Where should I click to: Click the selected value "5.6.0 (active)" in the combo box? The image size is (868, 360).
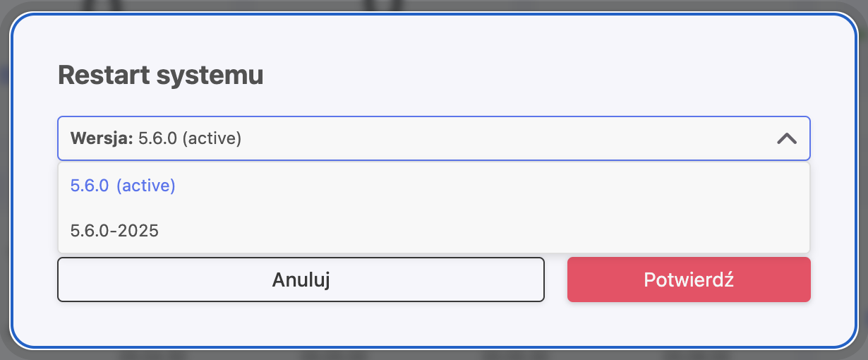pyautogui.click(x=190, y=139)
